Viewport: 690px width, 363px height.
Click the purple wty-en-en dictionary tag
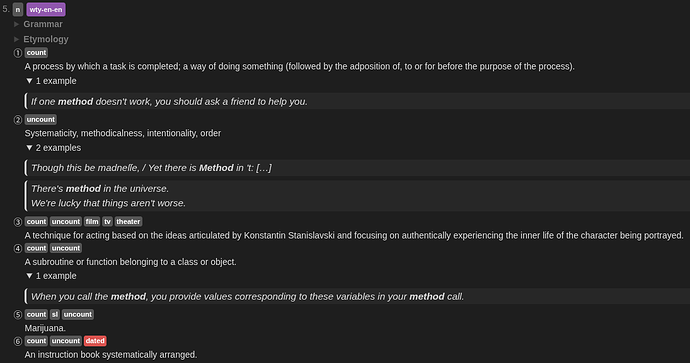[46, 10]
